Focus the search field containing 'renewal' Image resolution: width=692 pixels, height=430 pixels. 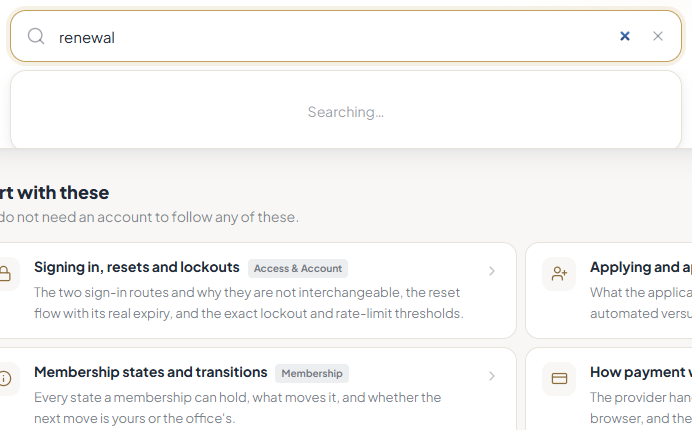[335, 37]
